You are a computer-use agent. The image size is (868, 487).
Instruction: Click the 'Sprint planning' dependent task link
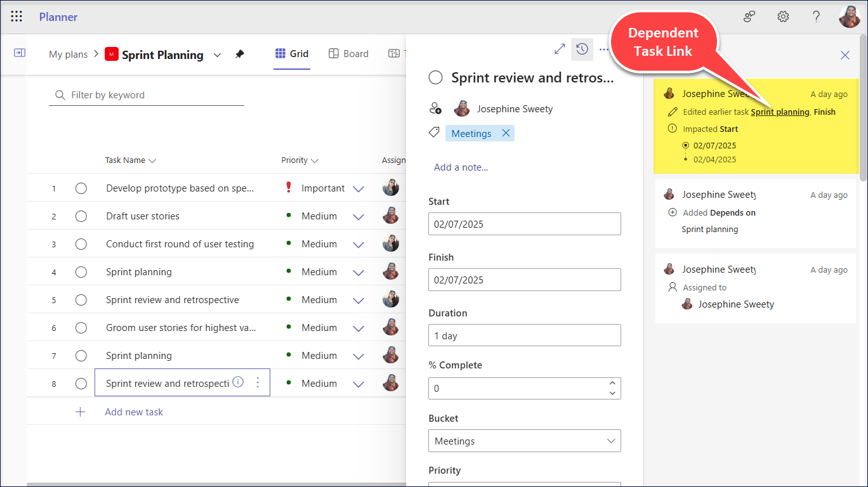(x=780, y=112)
